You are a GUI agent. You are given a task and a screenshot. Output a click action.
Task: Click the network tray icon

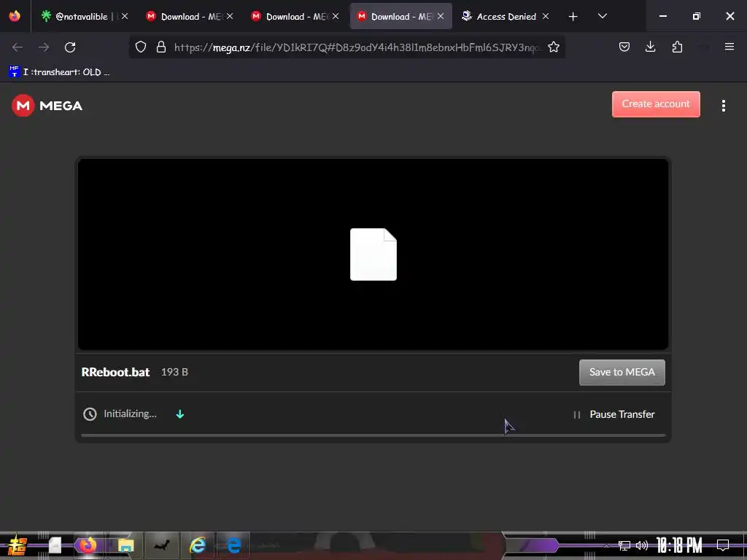point(624,545)
